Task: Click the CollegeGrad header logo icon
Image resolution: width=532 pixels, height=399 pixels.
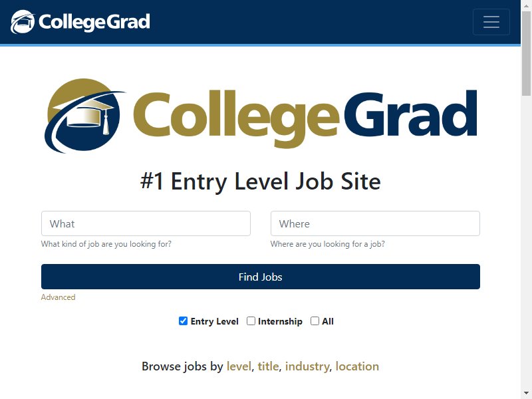Action: click(x=23, y=22)
